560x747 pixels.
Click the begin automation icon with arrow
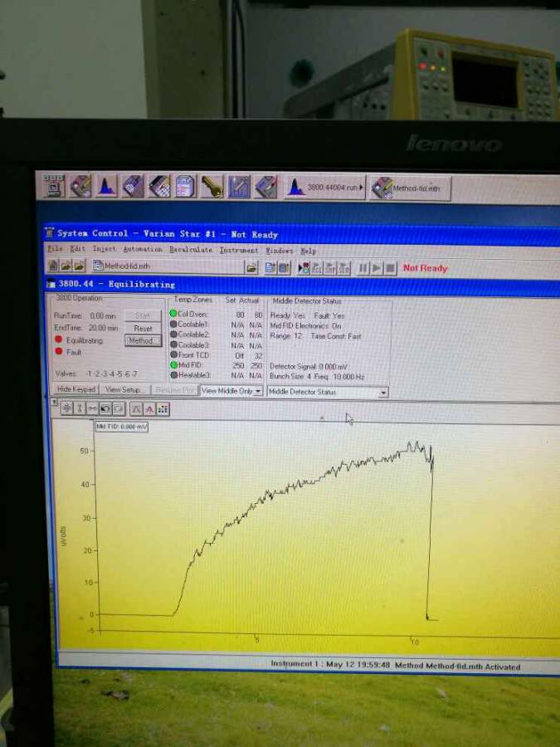pos(304,268)
